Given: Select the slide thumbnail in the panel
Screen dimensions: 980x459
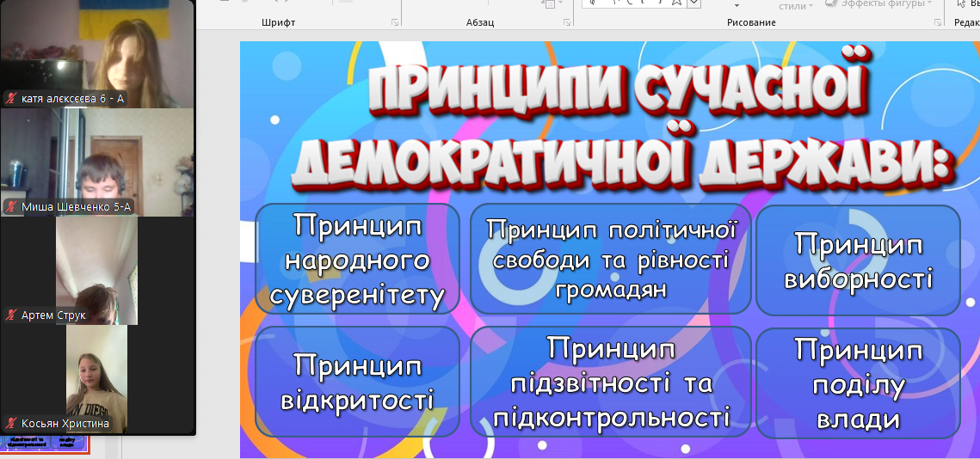Looking at the screenshot, I should coord(45,444).
